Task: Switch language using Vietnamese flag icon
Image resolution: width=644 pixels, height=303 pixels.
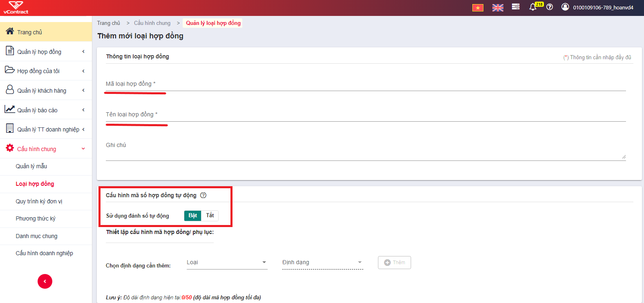Action: (478, 8)
